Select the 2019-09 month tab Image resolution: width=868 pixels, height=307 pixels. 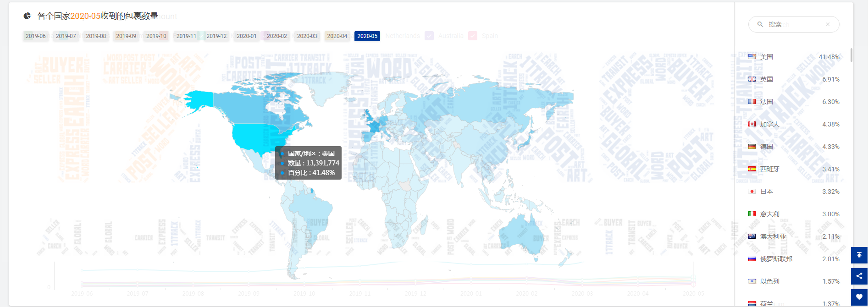pyautogui.click(x=126, y=36)
